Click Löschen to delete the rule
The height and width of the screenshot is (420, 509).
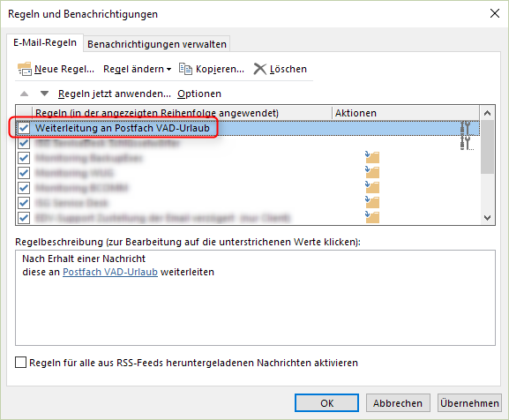point(280,69)
